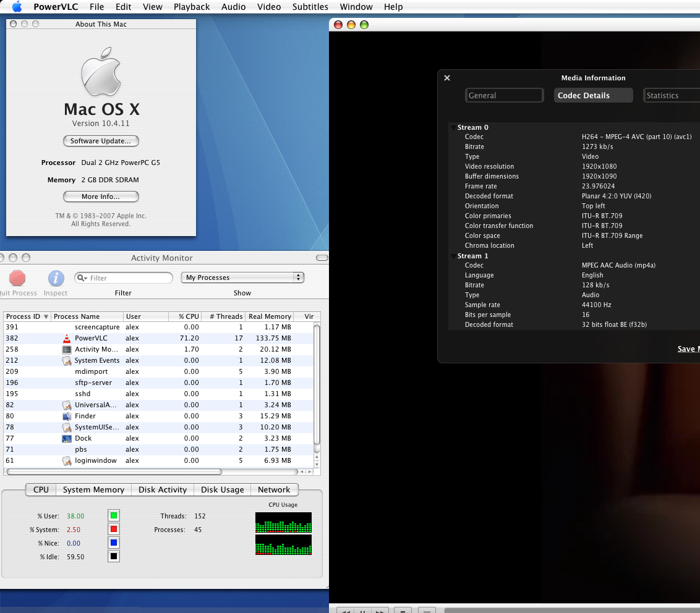Open the My Processes popup menu

[242, 277]
